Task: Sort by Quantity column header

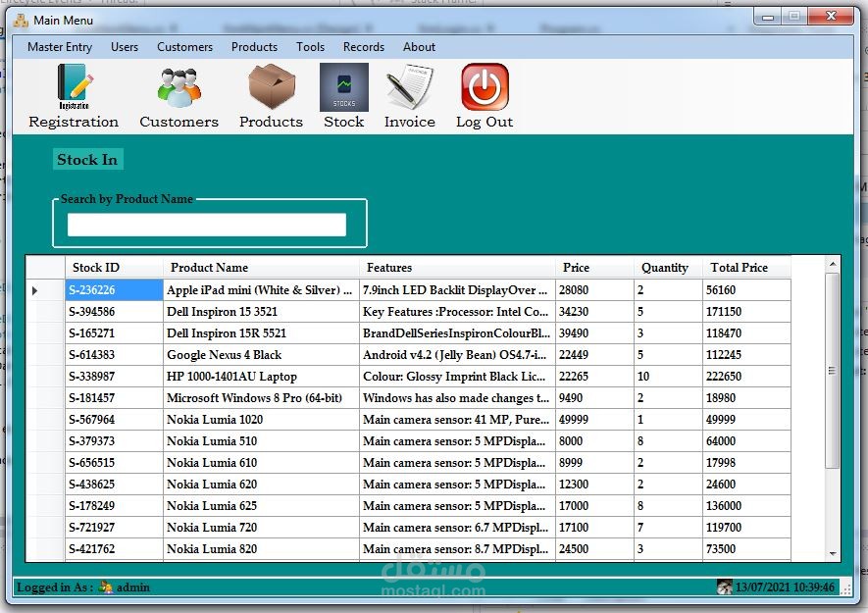Action: pos(668,268)
